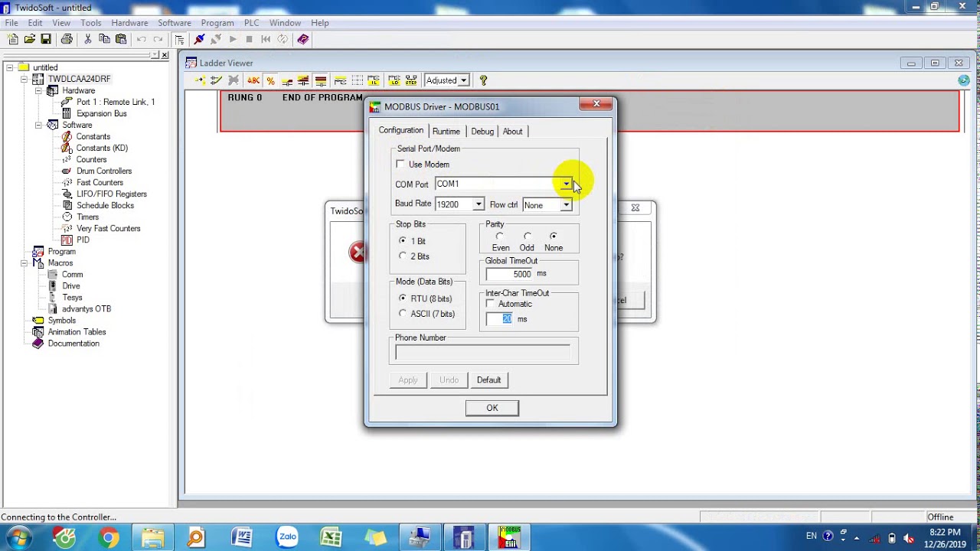Click the percent symbol icon in Ladder Viewer
Viewport: 980px width, 551px height.
270,80
